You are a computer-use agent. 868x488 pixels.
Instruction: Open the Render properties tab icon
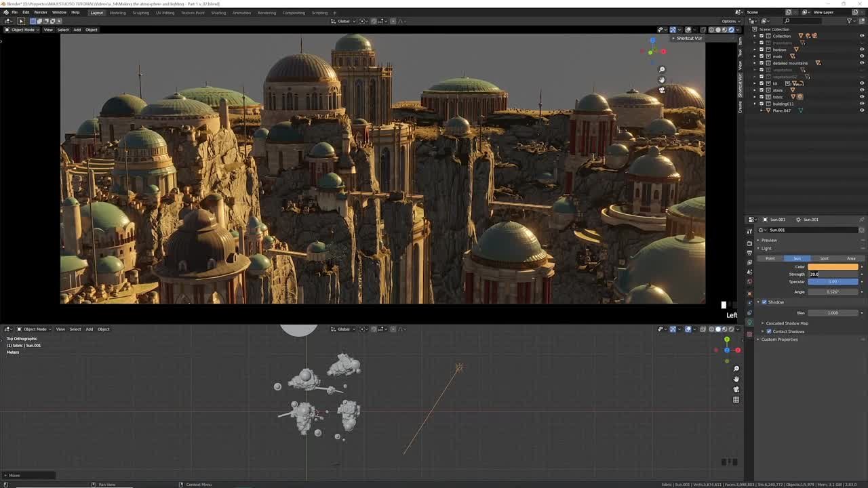coord(749,243)
